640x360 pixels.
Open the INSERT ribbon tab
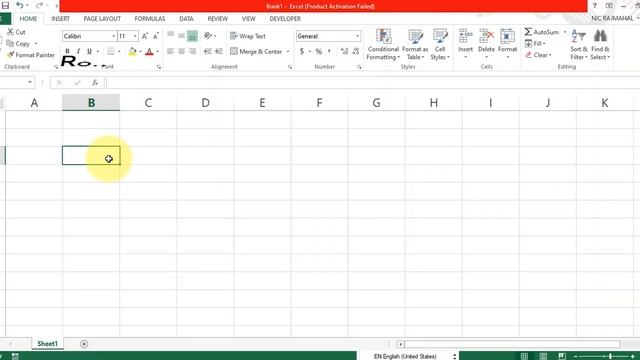coord(60,19)
